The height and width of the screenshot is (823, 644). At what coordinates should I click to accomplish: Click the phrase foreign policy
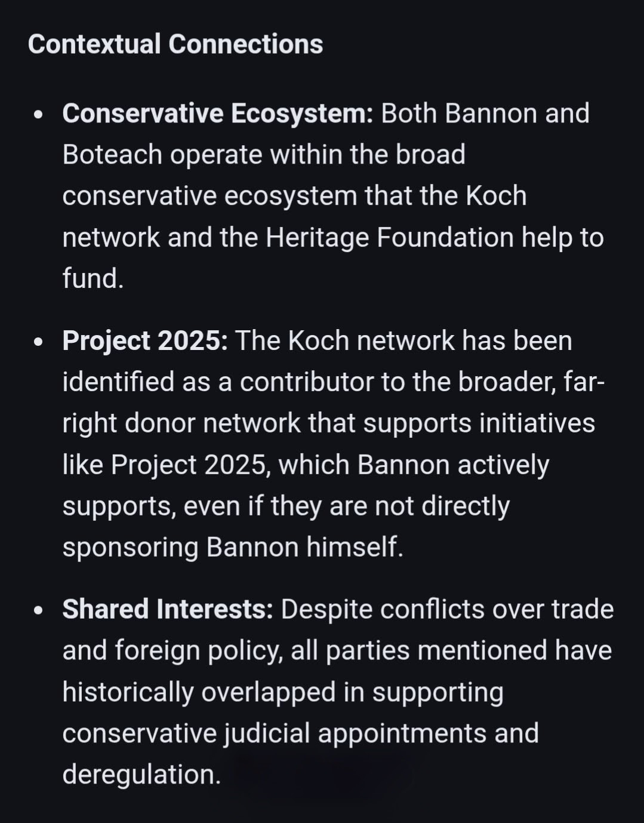(198, 651)
